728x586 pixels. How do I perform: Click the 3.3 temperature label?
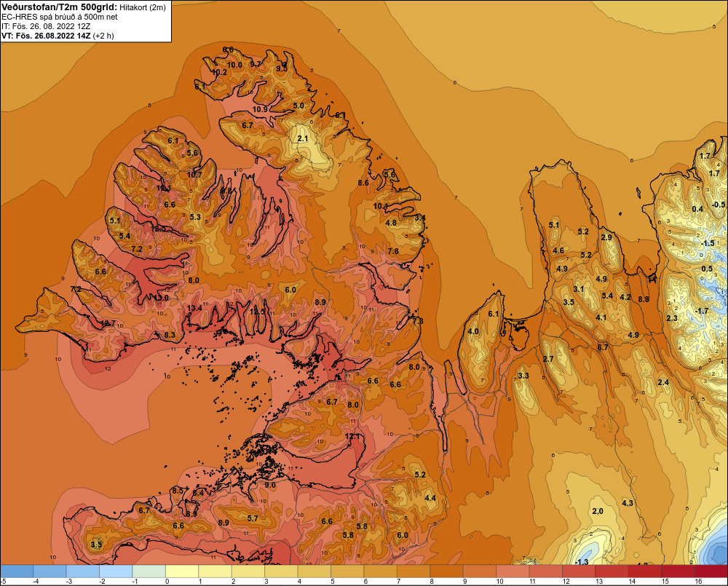point(523,376)
